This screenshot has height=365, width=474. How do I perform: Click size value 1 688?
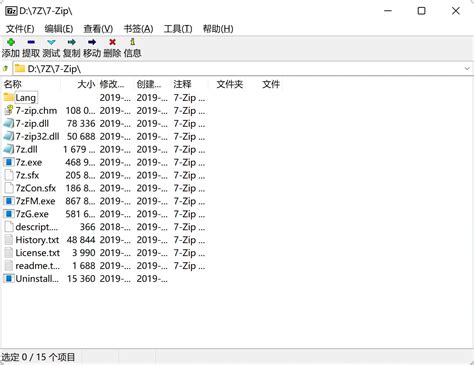(x=84, y=266)
